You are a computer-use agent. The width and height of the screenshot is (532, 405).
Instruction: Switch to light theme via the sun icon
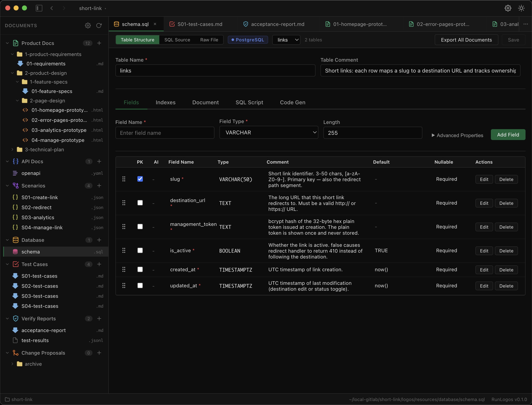pos(521,8)
